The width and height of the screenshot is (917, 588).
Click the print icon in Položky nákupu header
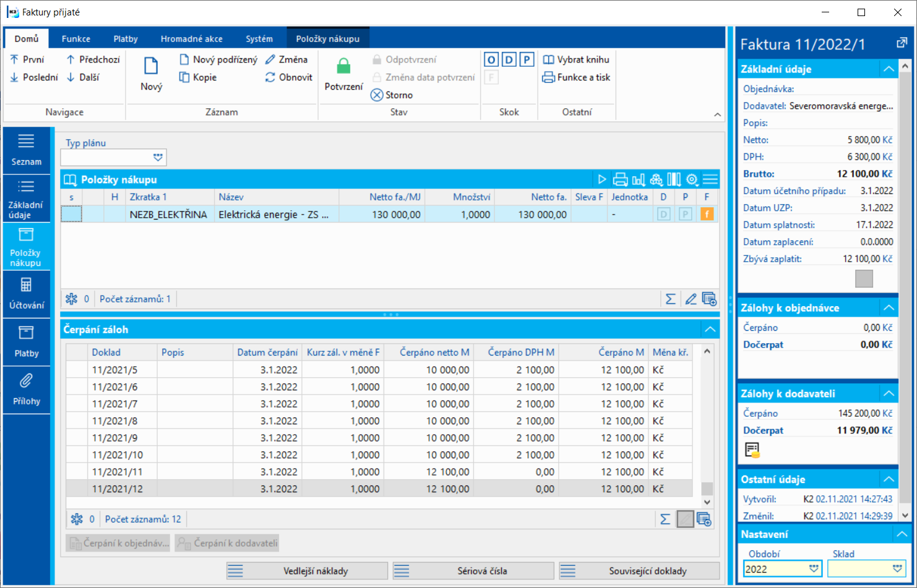620,180
